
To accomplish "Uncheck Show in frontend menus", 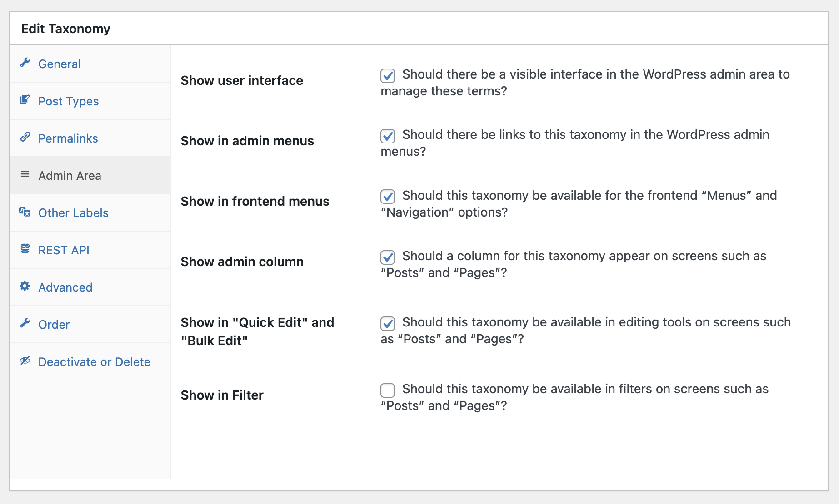I will (388, 197).
